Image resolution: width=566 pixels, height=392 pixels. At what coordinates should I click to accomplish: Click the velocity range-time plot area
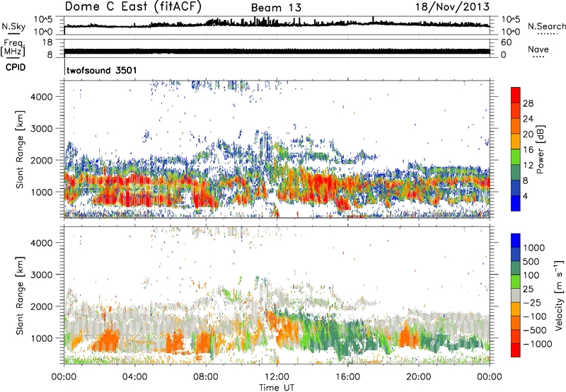click(277, 295)
